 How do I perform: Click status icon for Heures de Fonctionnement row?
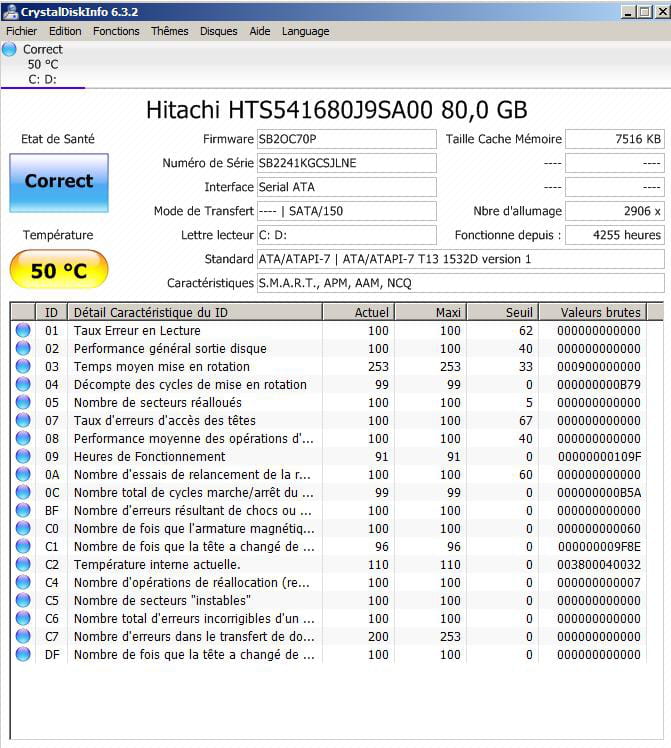pos(23,457)
